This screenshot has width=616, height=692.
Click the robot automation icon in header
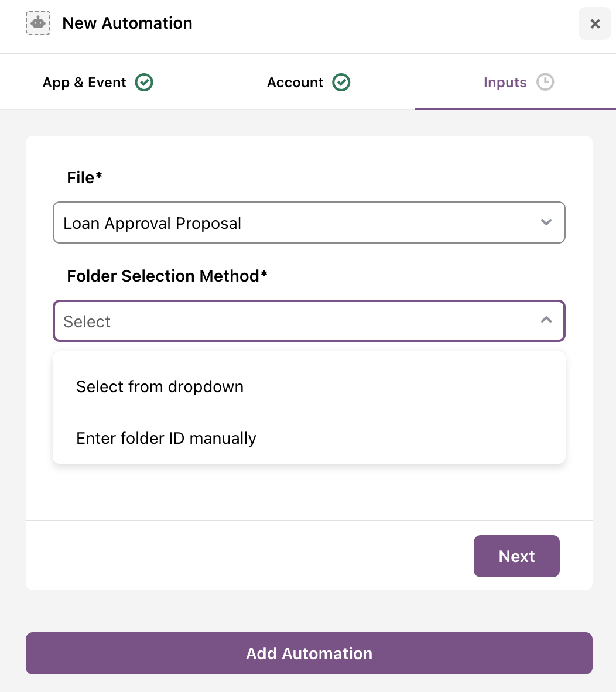pyautogui.click(x=38, y=23)
